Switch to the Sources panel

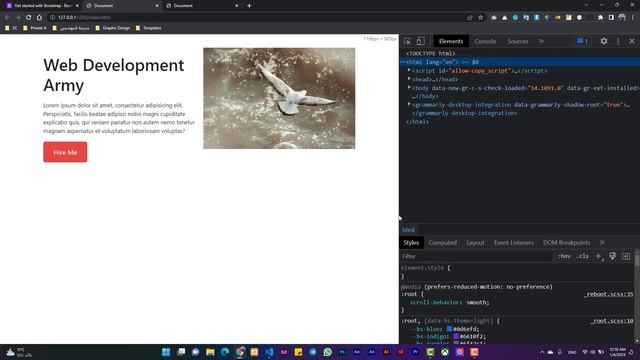pyautogui.click(x=518, y=41)
